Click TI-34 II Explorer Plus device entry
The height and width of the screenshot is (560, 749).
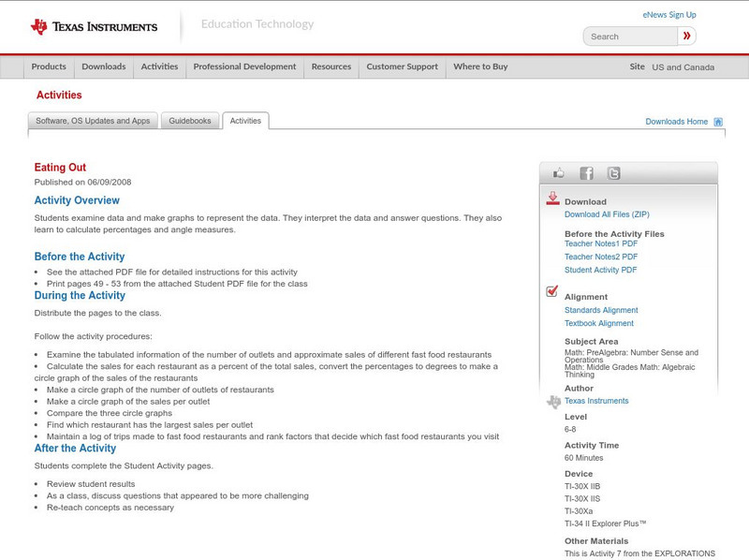click(605, 523)
